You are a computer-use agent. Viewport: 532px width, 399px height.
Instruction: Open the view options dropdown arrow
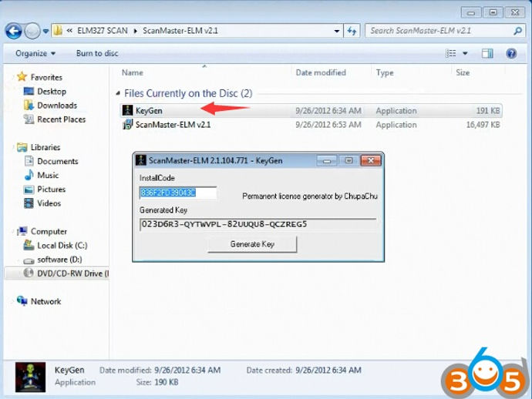point(465,54)
